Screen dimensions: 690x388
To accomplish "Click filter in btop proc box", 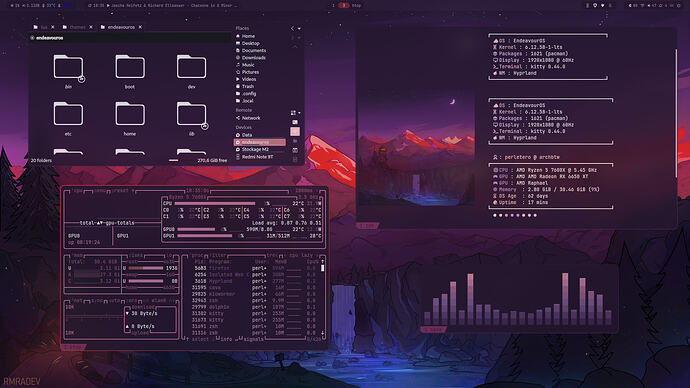I will click(217, 255).
